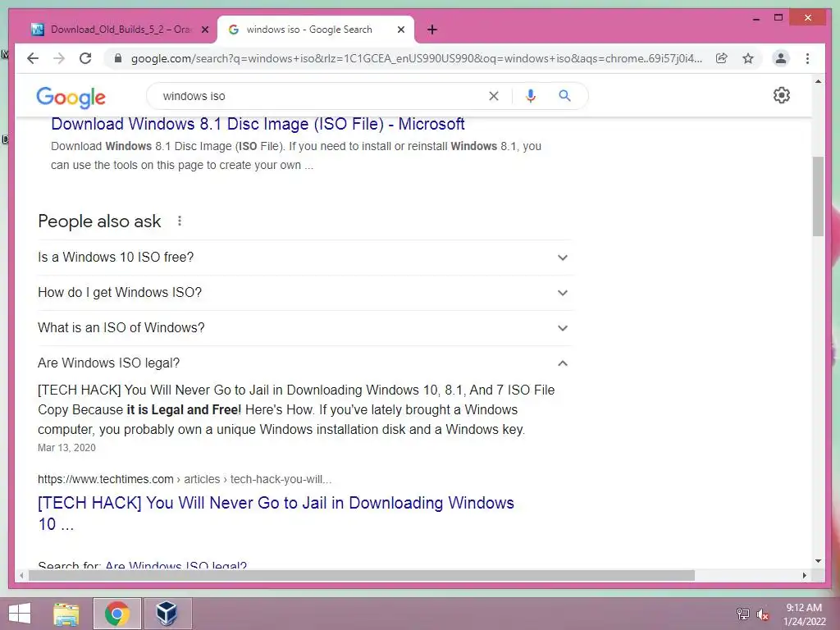
Task: Close the windows iso Google Search tab
Action: 400,30
